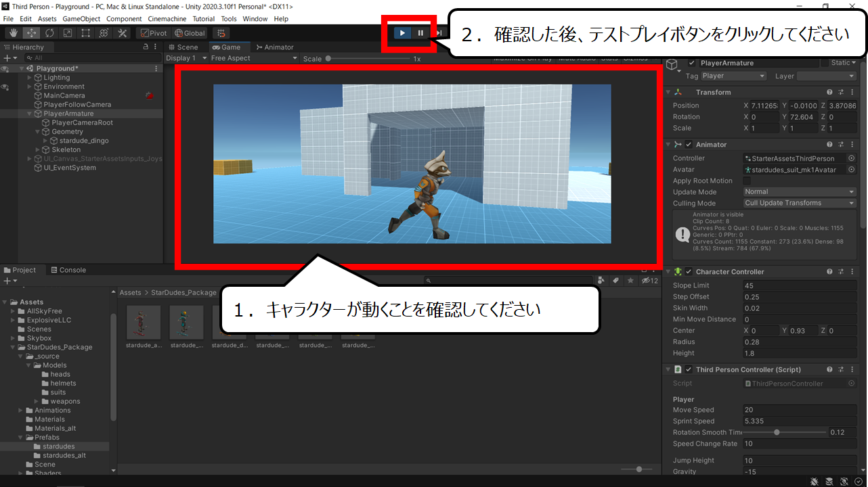Open the stardudes_alt folder in Project

[64, 455]
